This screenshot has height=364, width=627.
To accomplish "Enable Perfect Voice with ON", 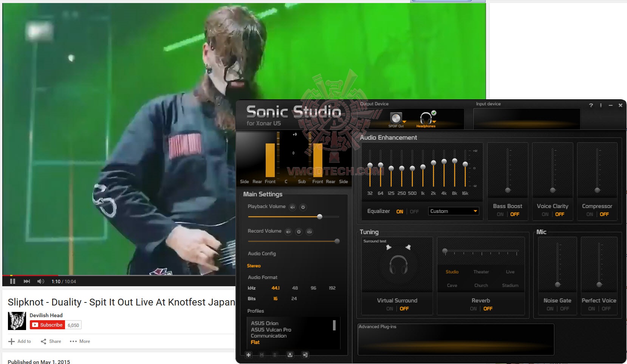I will 591,309.
